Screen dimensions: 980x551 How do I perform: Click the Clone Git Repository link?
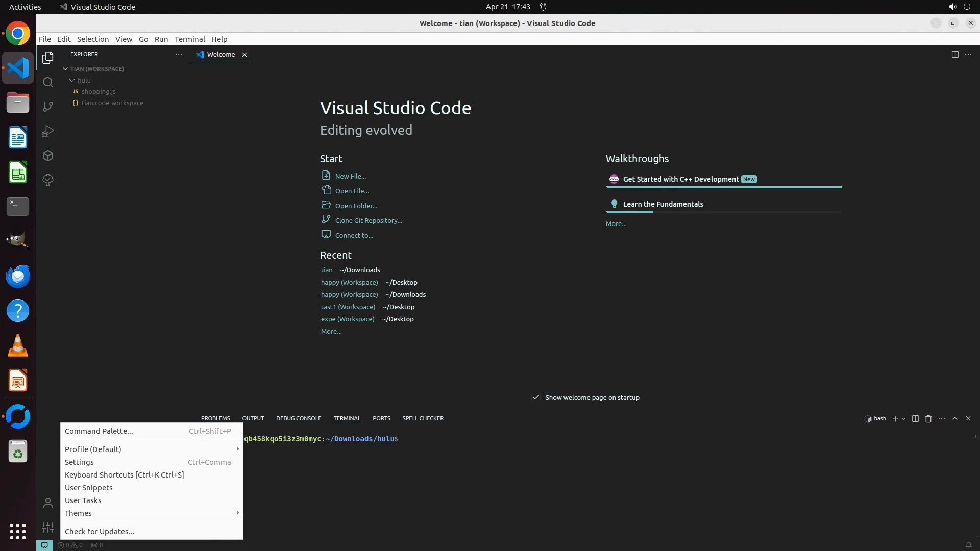368,221
